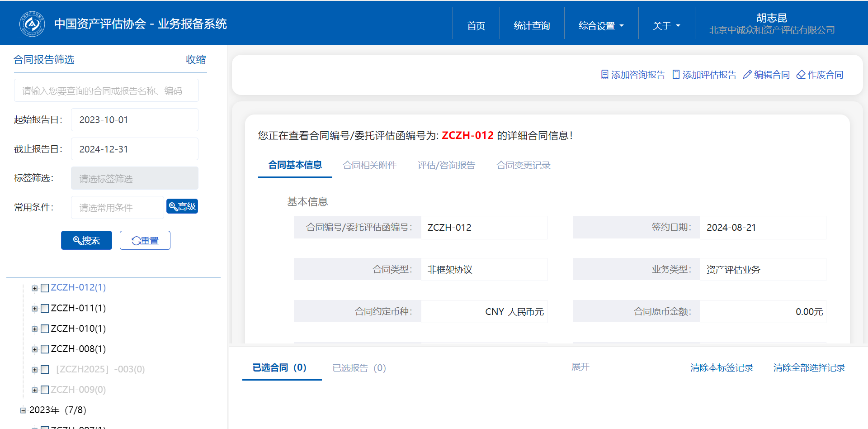The width and height of the screenshot is (868, 429).
Task: Collapse the 2023年 (7/8) tree group
Action: pyautogui.click(x=23, y=410)
